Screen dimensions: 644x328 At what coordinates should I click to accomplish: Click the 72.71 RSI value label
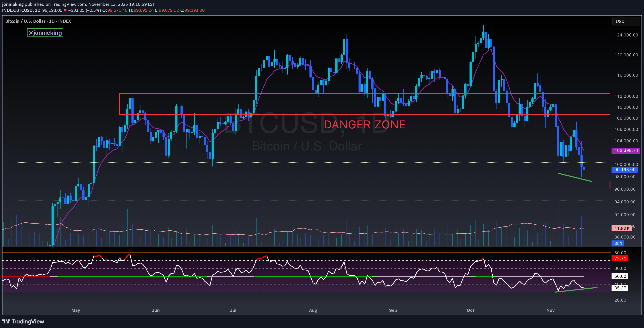pyautogui.click(x=620, y=259)
